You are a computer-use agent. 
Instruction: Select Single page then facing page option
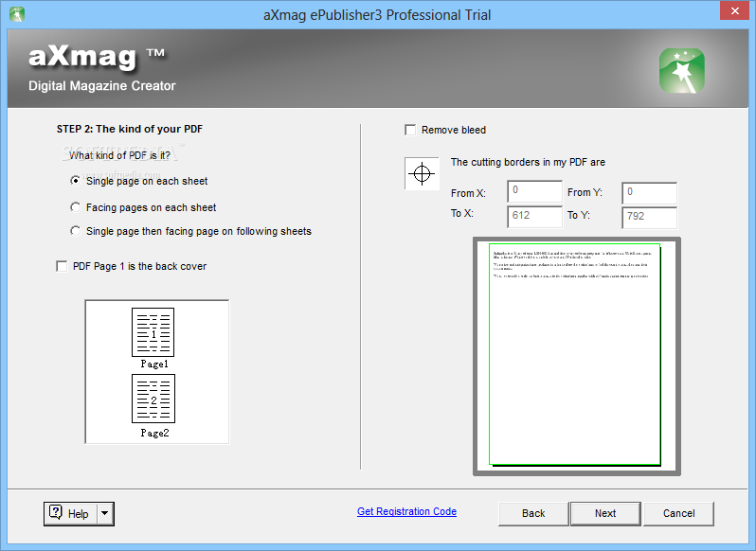75,231
